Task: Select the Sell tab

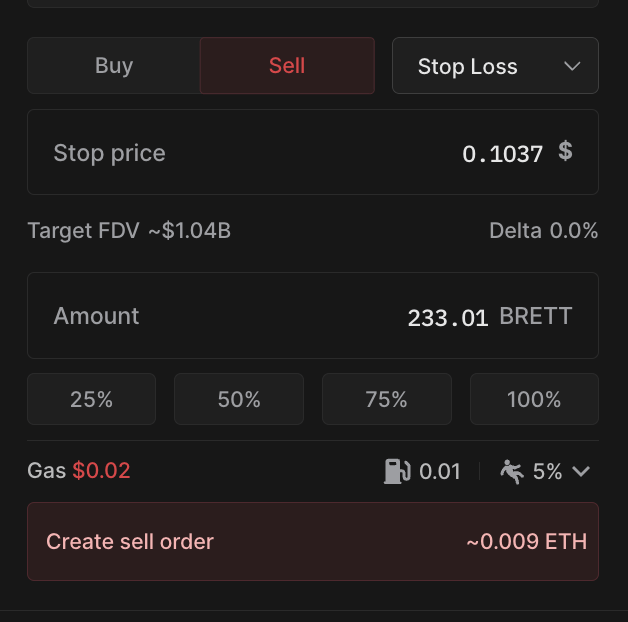Action: click(287, 66)
